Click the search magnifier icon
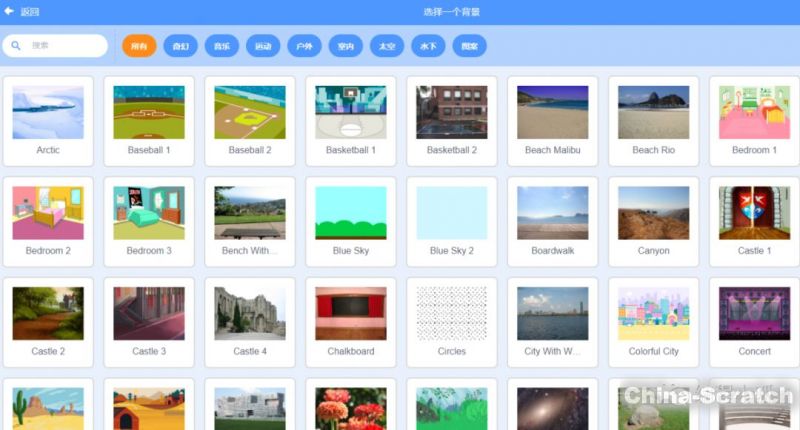 [x=17, y=46]
